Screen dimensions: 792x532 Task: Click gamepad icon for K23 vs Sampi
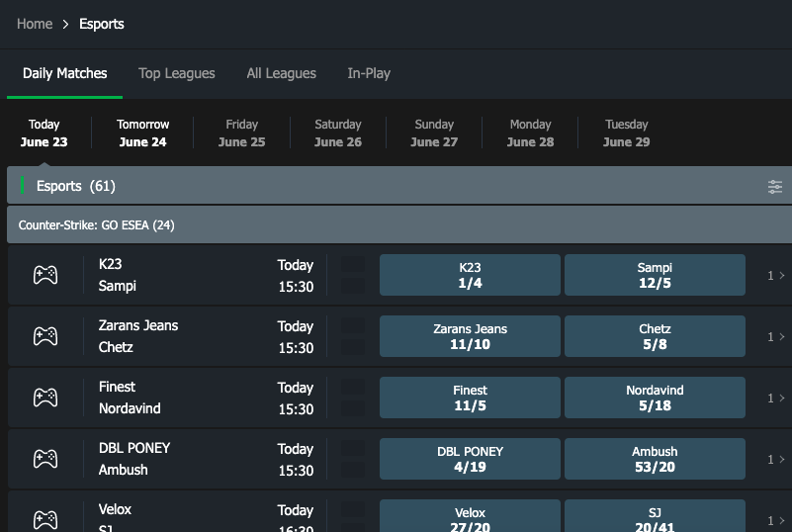pyautogui.click(x=45, y=275)
